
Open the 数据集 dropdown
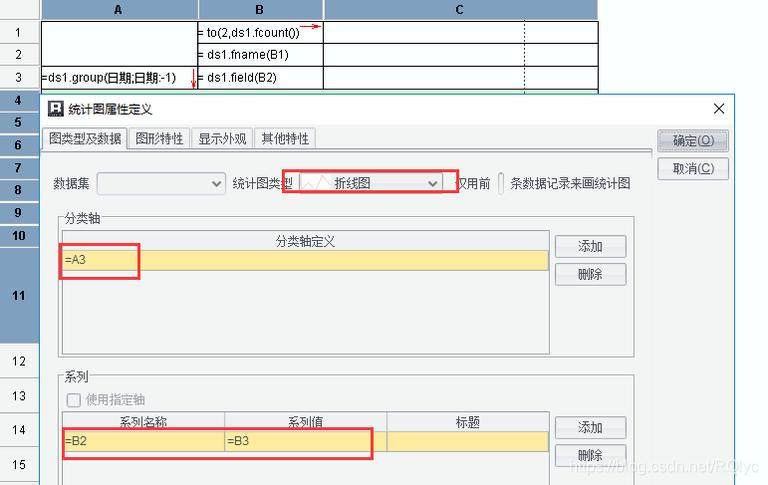pyautogui.click(x=161, y=184)
